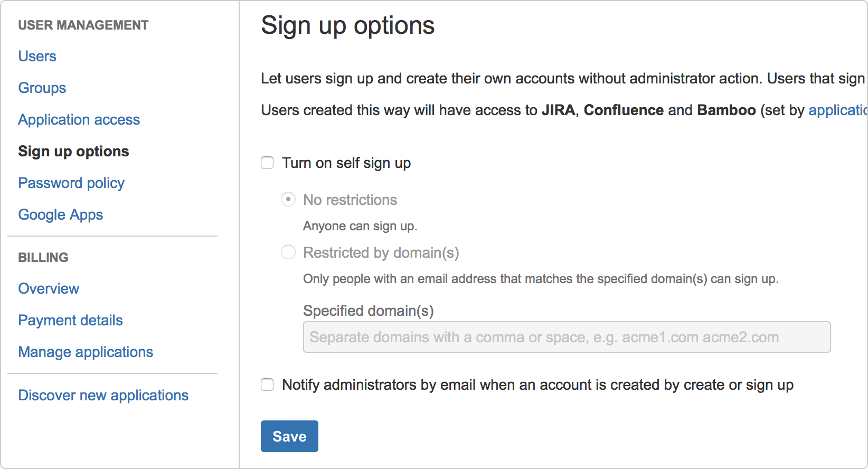This screenshot has height=469, width=868.
Task: View Payment details
Action: pyautogui.click(x=70, y=321)
